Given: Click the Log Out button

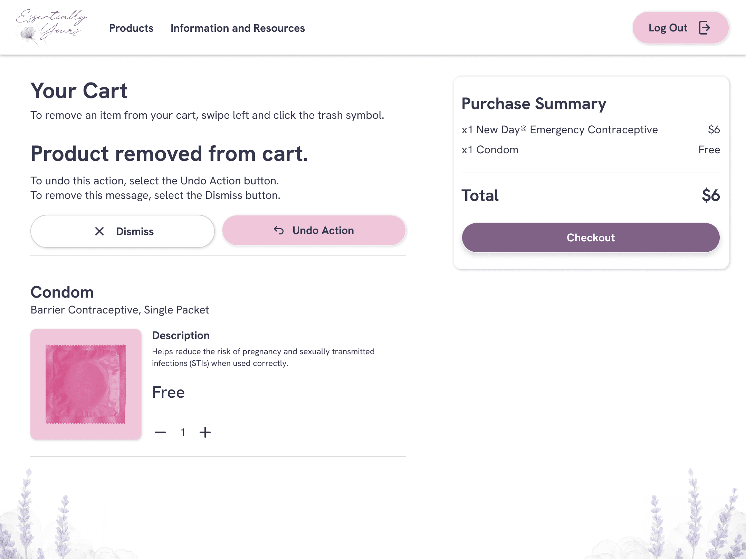Looking at the screenshot, I should point(680,28).
